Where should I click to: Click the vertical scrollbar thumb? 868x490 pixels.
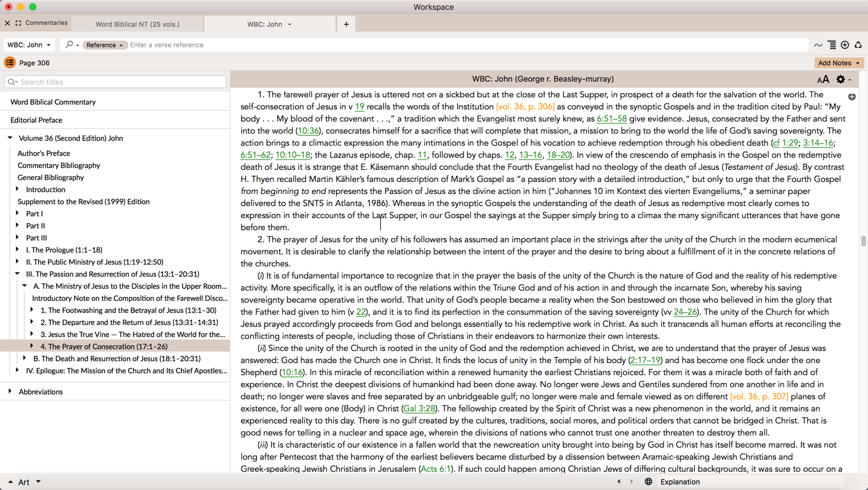pyautogui.click(x=863, y=240)
